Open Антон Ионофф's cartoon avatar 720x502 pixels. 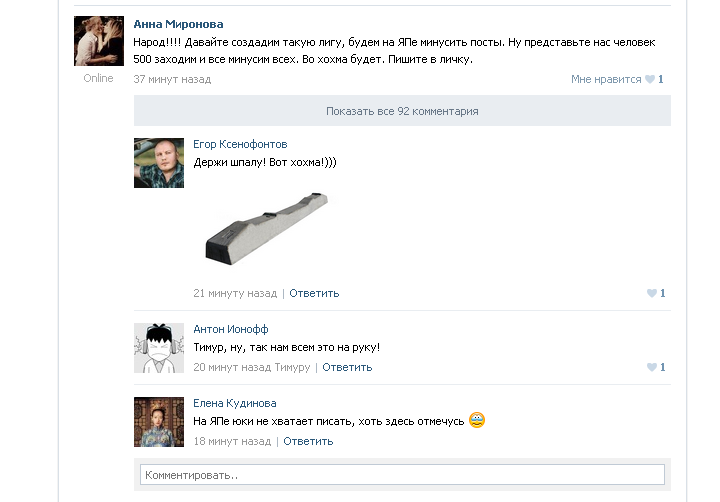pyautogui.click(x=159, y=348)
